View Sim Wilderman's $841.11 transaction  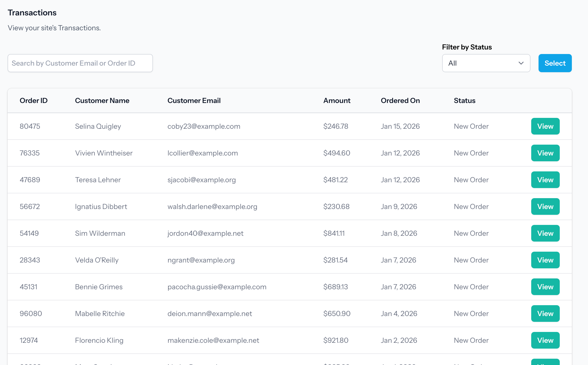point(545,233)
